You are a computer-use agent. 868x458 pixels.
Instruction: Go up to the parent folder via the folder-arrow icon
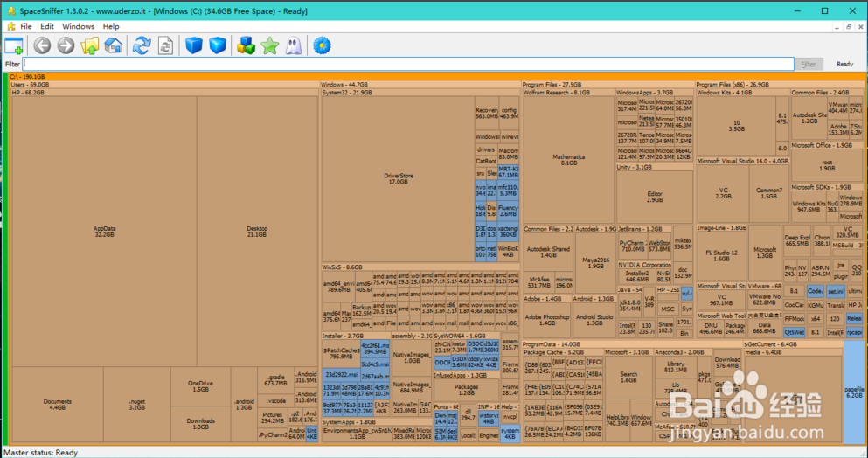point(90,46)
